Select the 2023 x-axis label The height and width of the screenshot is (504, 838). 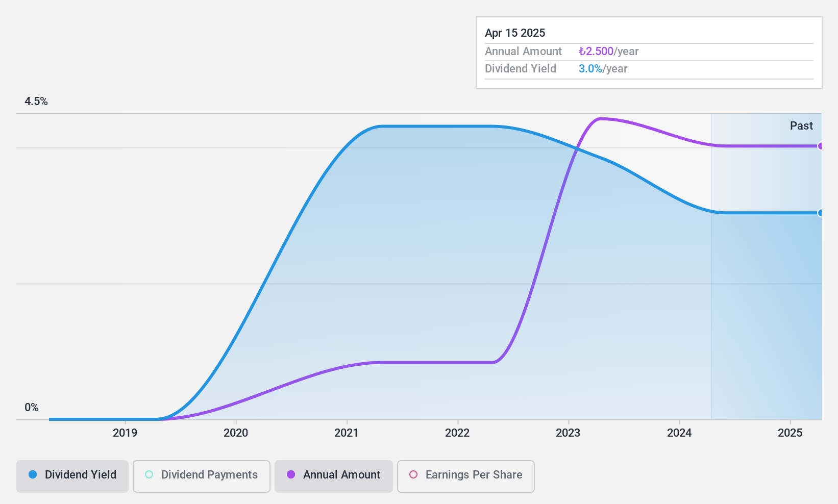pyautogui.click(x=568, y=433)
